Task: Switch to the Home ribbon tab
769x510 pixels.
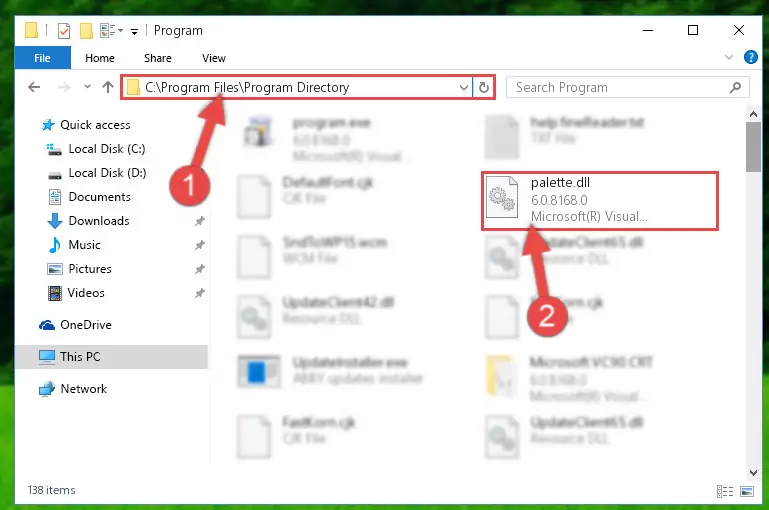Action: (100, 58)
